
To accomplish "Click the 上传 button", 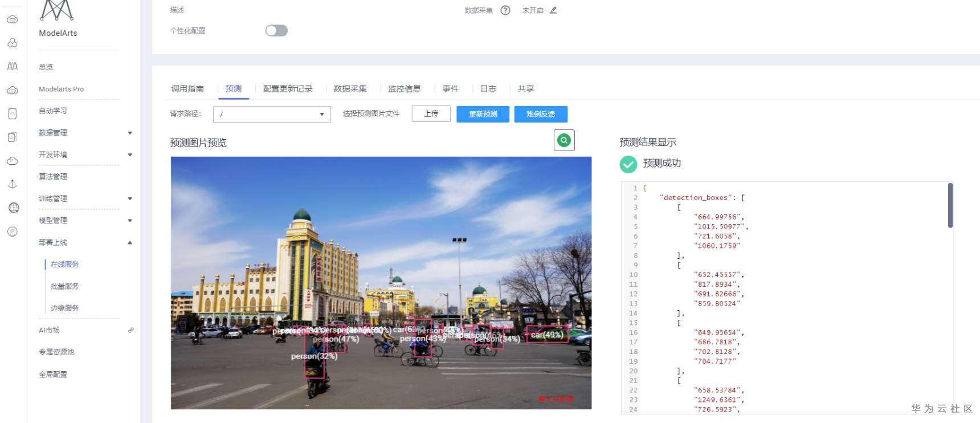I will pos(431,114).
